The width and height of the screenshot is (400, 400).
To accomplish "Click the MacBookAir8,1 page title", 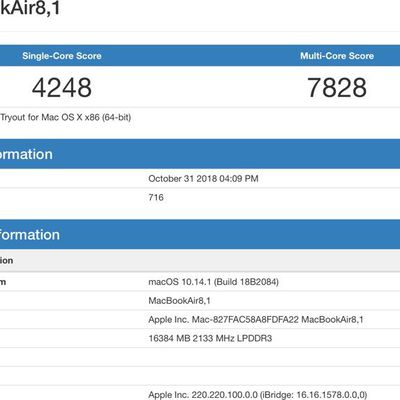I will [30, 8].
